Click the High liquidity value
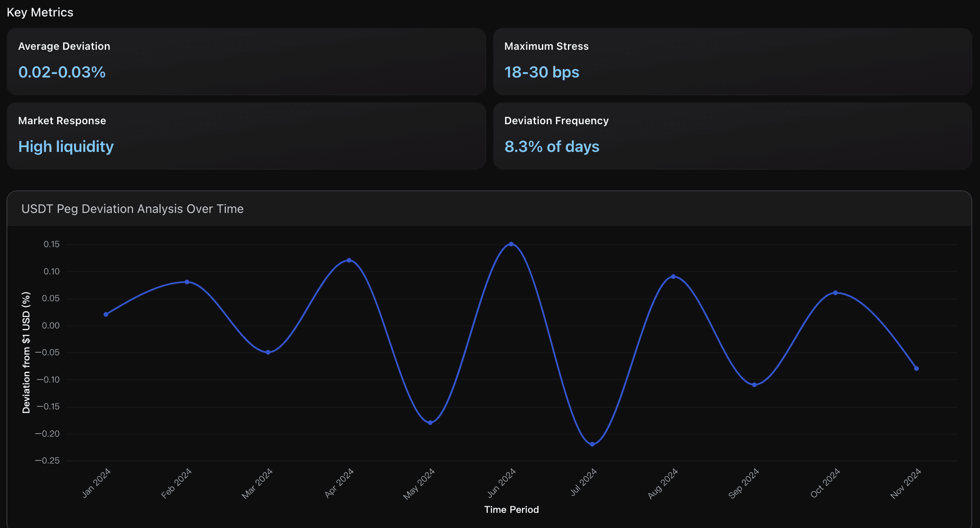 66,147
